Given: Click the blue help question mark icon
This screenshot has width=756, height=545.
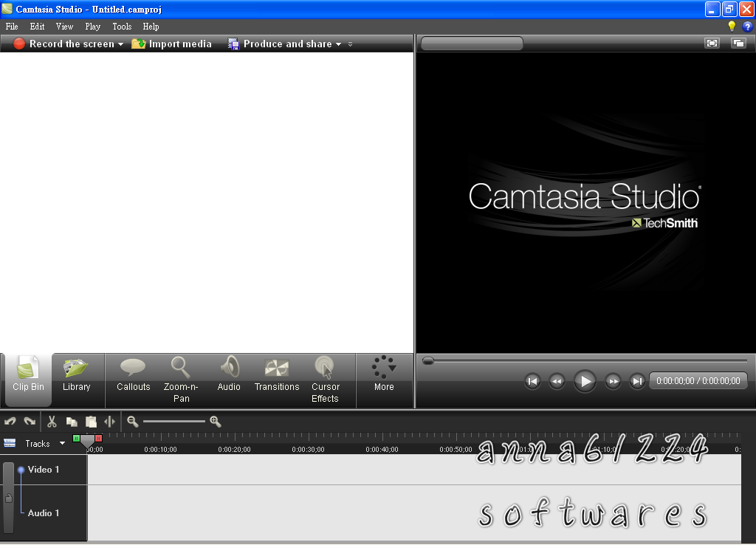Looking at the screenshot, I should (747, 27).
